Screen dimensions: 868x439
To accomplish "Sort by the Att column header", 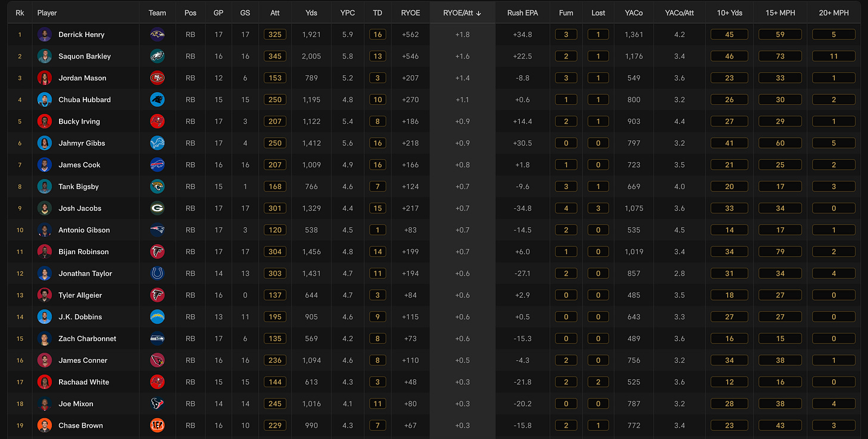I will click(x=275, y=13).
